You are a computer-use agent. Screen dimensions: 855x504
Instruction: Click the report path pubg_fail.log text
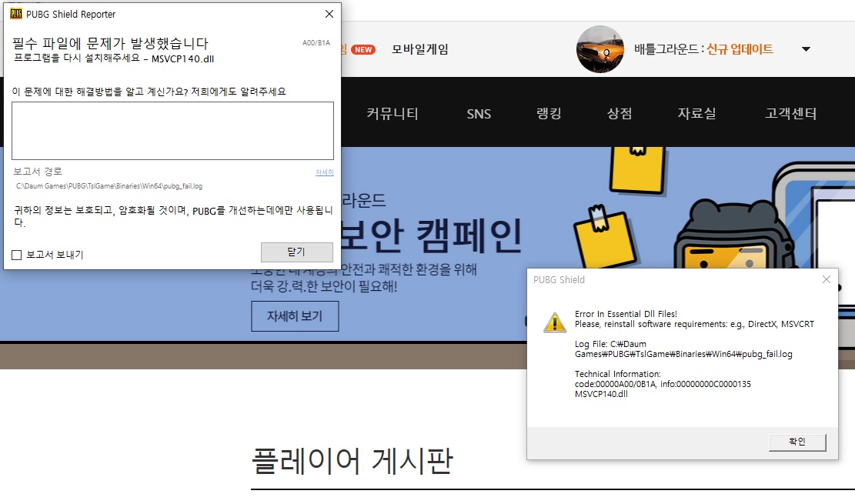(109, 186)
